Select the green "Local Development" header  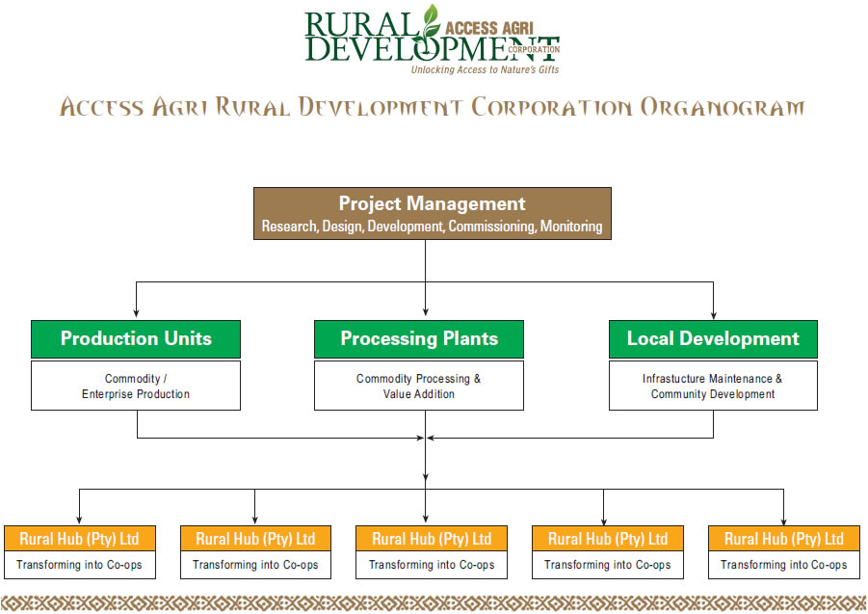pos(713,339)
